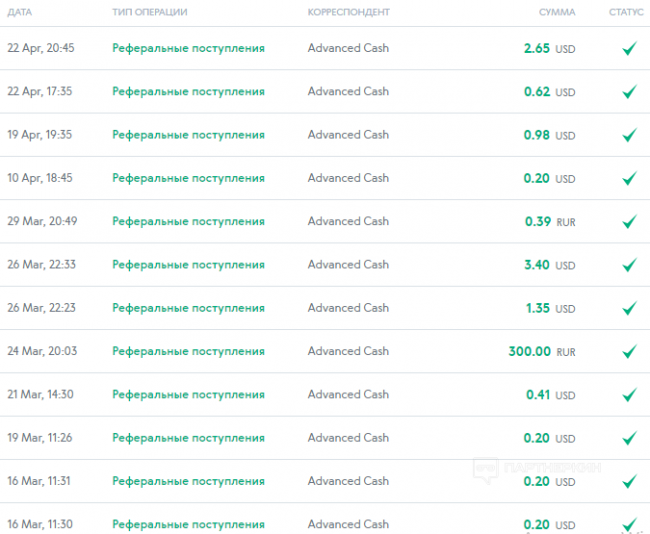
Task: Click the СУММА column header
Action: [x=556, y=12]
